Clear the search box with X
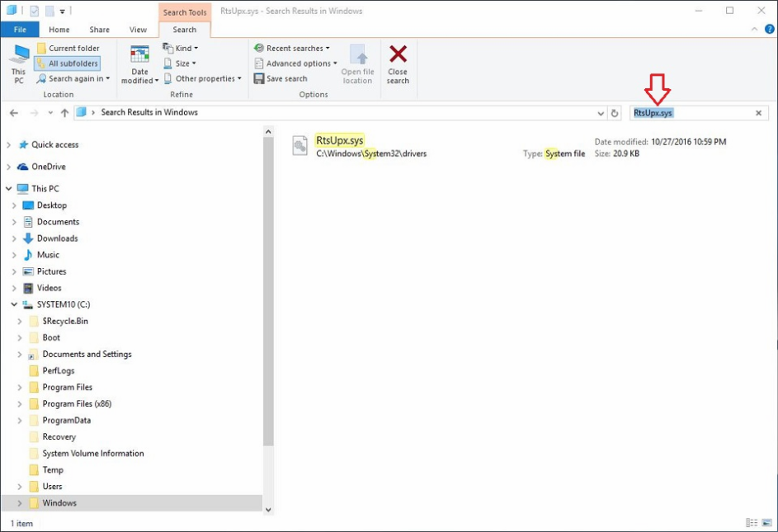 click(x=759, y=113)
